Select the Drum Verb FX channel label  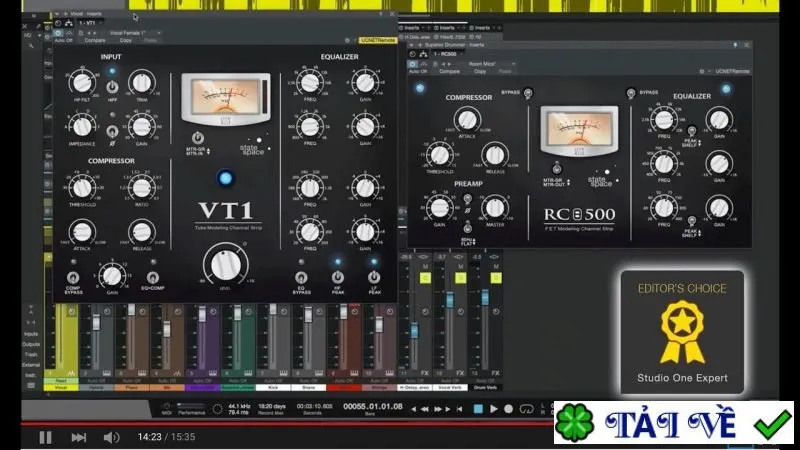point(485,388)
